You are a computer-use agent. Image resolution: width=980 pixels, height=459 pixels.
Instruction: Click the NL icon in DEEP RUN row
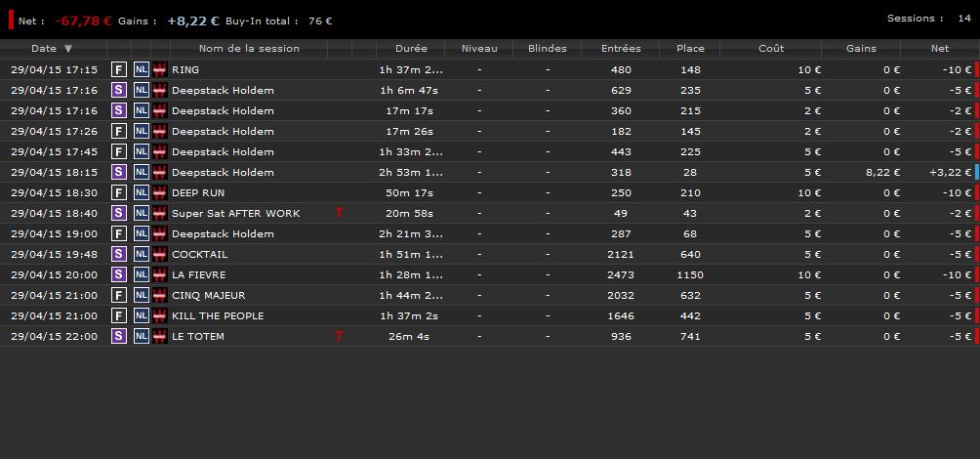point(142,192)
